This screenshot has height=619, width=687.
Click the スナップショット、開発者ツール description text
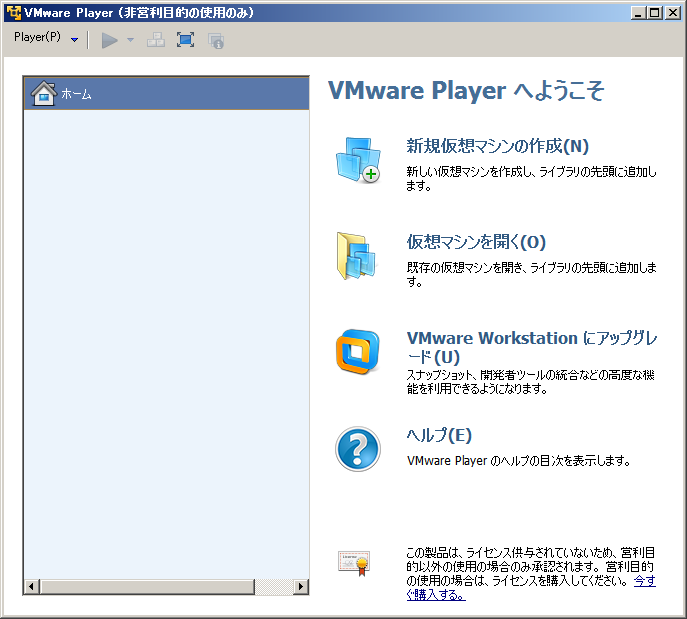click(x=530, y=382)
